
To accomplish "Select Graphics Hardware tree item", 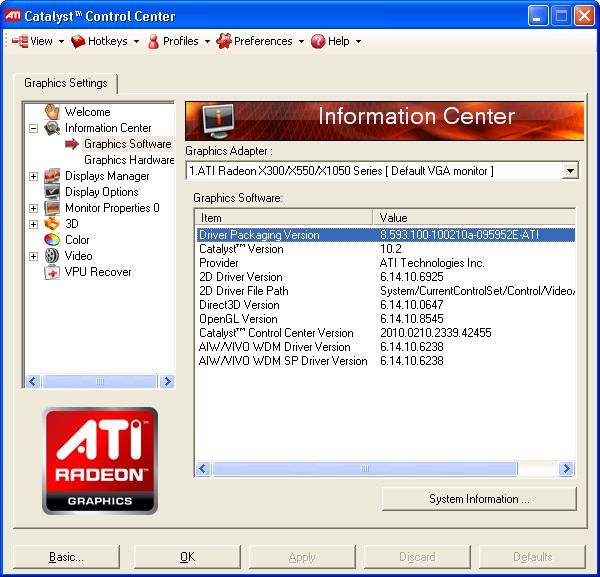I will point(129,160).
